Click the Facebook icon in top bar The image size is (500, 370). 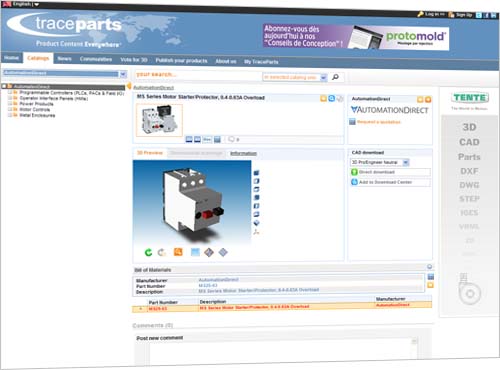[486, 15]
